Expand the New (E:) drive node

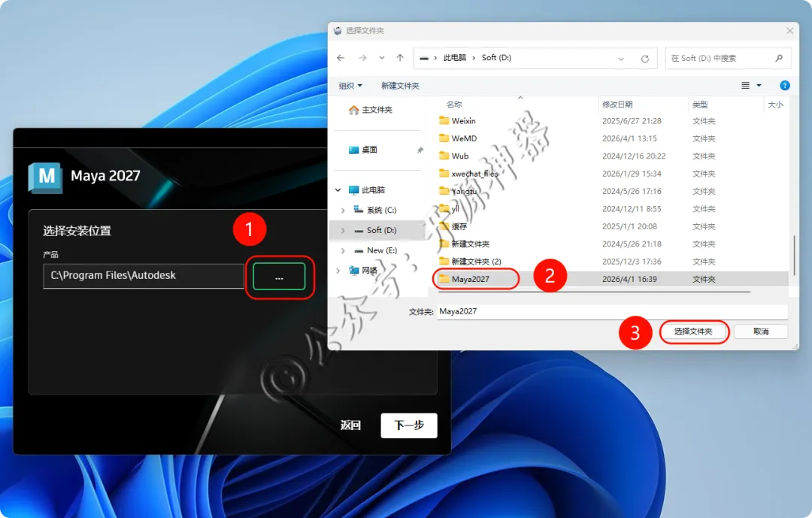click(343, 250)
